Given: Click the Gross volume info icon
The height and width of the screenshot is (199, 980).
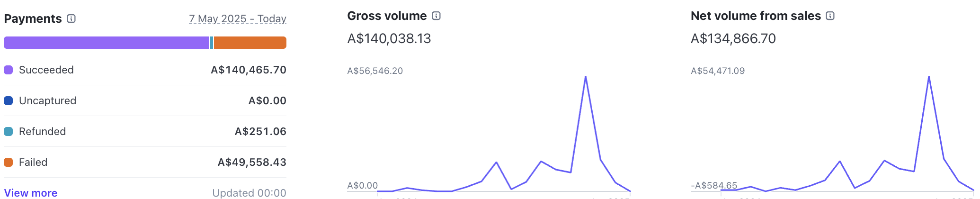Looking at the screenshot, I should point(437,16).
